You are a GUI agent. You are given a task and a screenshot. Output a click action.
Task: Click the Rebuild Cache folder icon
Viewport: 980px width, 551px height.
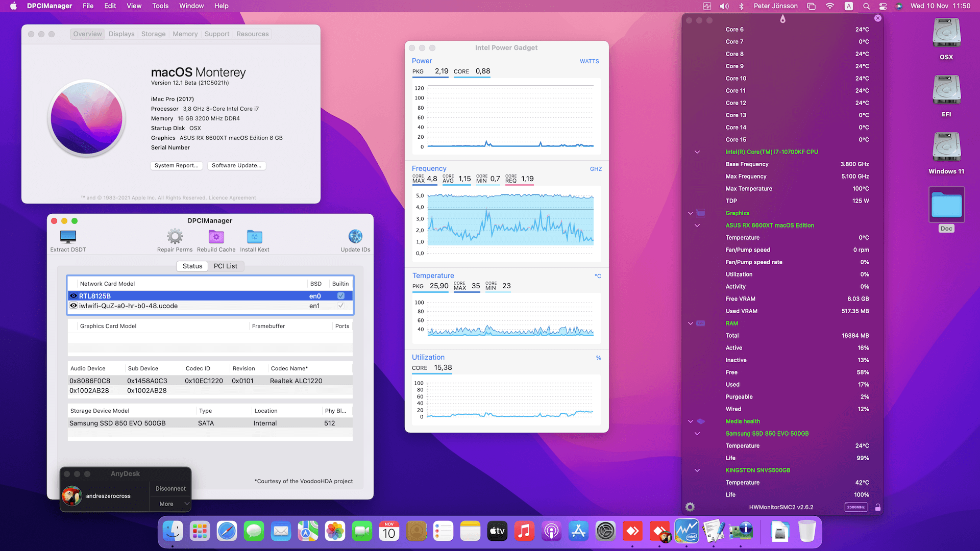(216, 237)
